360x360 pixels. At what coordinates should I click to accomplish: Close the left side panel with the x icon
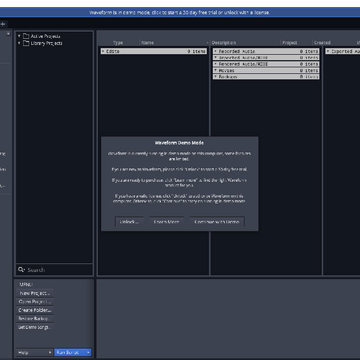pos(8,33)
